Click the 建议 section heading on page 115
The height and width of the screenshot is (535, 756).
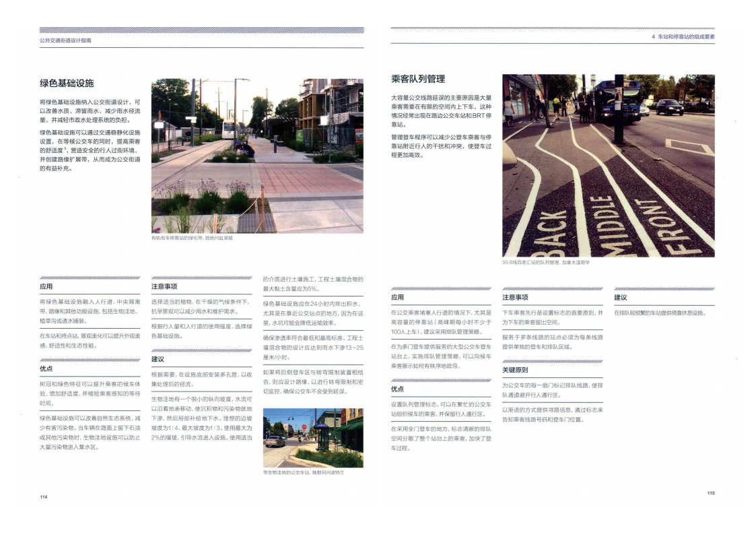[620, 297]
